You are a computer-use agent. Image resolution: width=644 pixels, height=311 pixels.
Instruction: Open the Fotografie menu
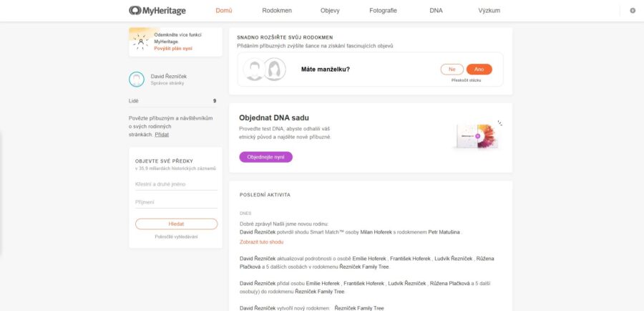[384, 11]
